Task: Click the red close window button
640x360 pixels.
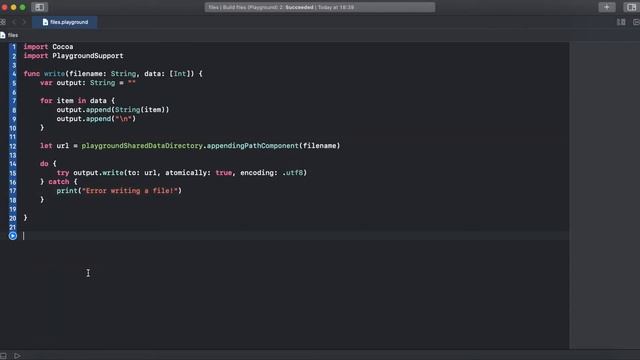Action: pyautogui.click(x=4, y=7)
